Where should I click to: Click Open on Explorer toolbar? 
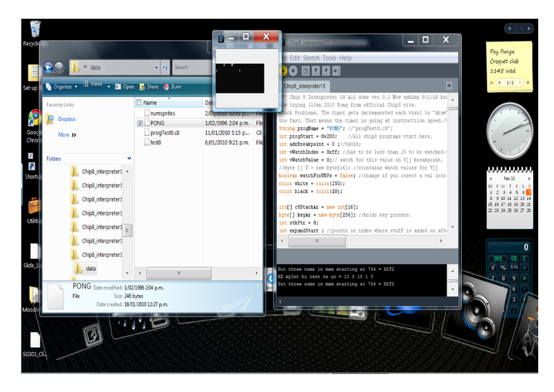125,87
